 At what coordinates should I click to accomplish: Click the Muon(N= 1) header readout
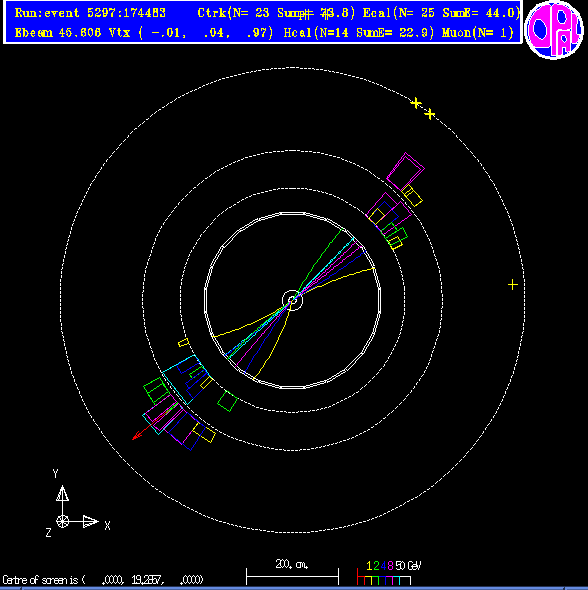click(x=478, y=33)
